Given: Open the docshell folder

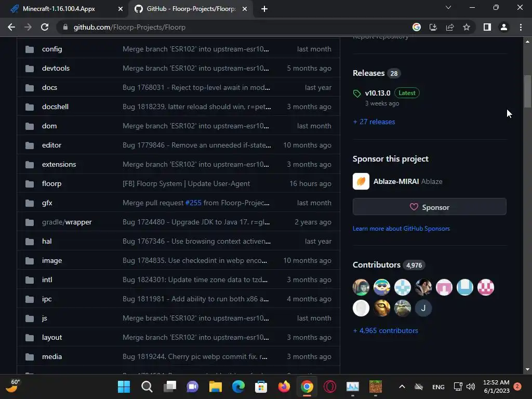Looking at the screenshot, I should (x=55, y=107).
